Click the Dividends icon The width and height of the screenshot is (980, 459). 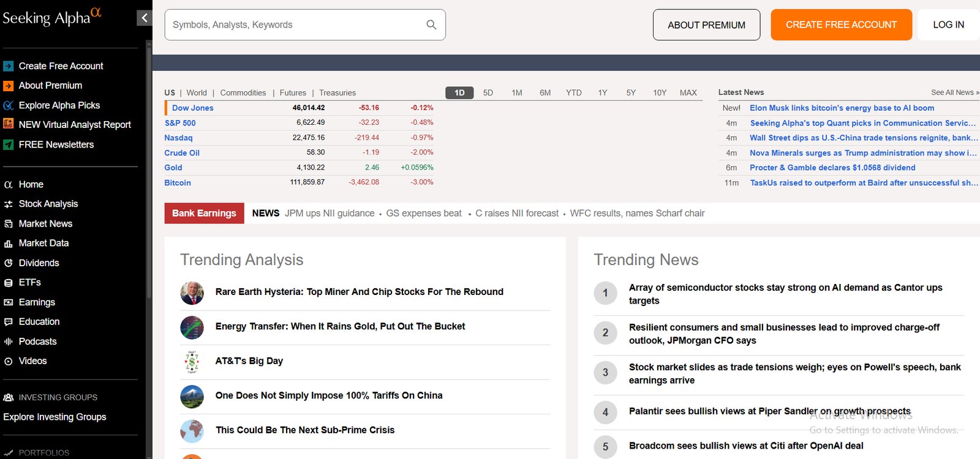click(x=9, y=263)
